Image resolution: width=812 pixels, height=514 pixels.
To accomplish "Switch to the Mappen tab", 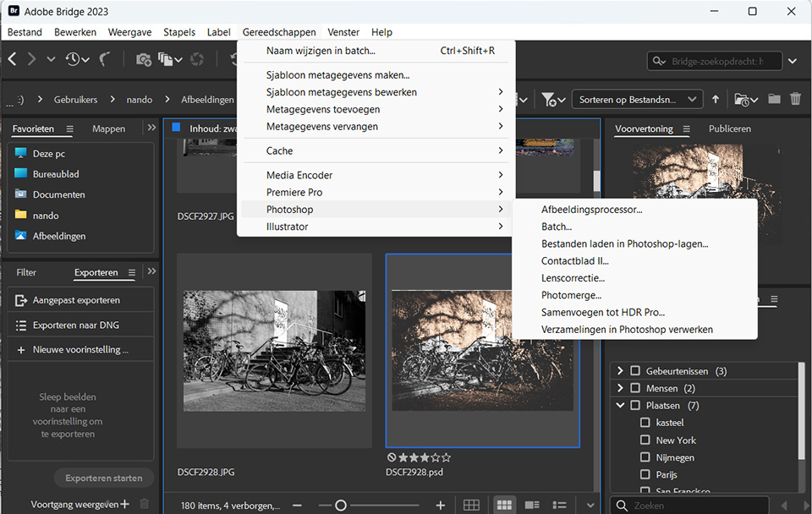I will [x=109, y=128].
